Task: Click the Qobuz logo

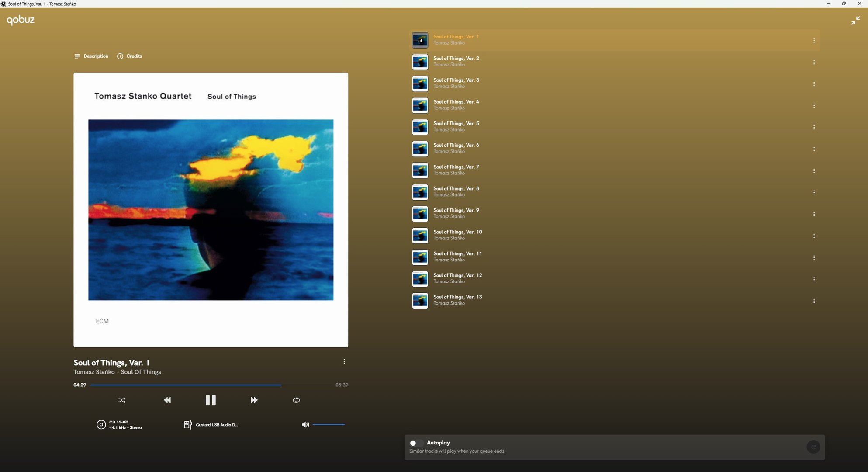Action: tap(21, 20)
